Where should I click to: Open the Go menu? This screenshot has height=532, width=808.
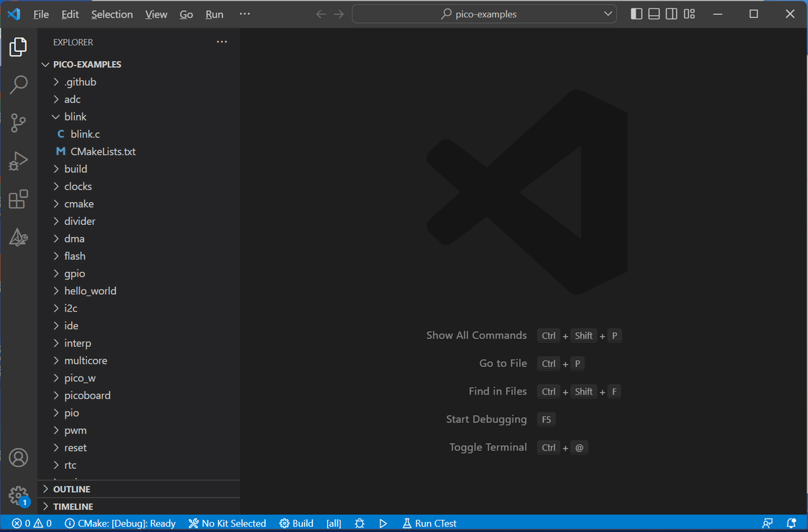[x=187, y=14]
